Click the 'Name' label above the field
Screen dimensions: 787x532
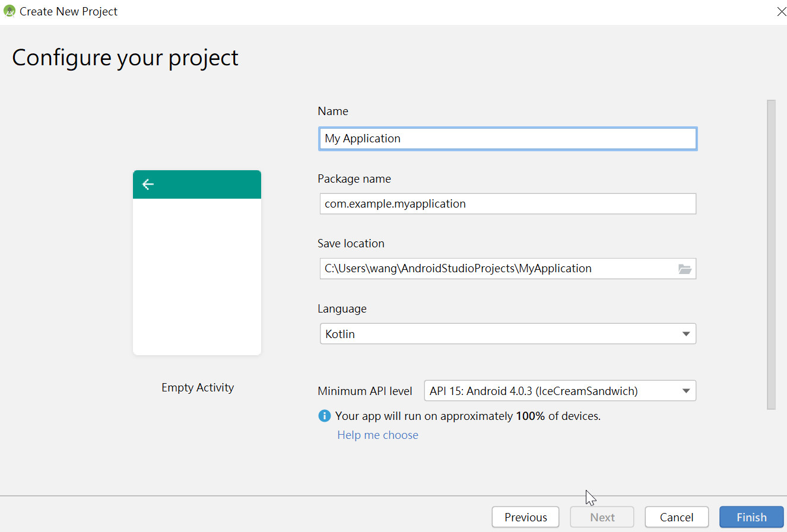(333, 111)
